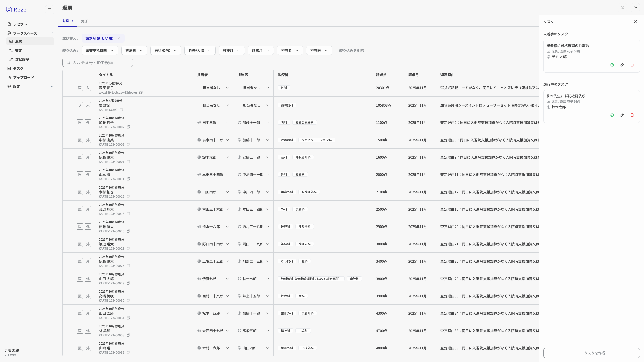Expand the 設定 sidebar menu
Image resolution: width=644 pixels, height=362 pixels.
tap(52, 86)
